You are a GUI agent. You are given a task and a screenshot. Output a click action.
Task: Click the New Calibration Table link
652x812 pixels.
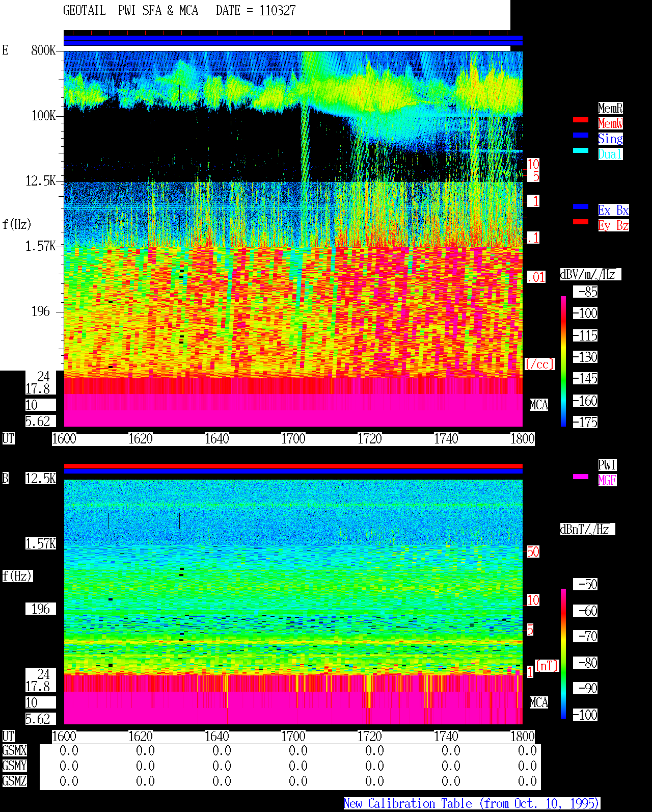[x=472, y=804]
